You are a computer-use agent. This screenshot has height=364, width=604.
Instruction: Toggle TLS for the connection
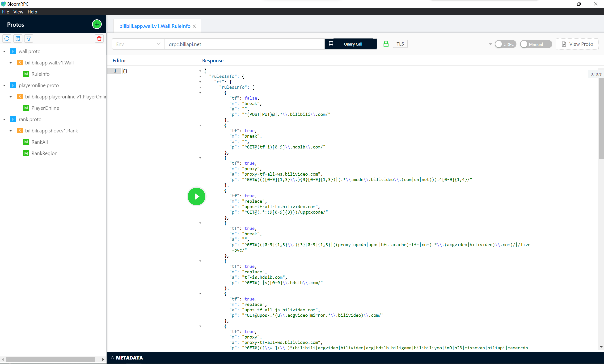click(400, 44)
